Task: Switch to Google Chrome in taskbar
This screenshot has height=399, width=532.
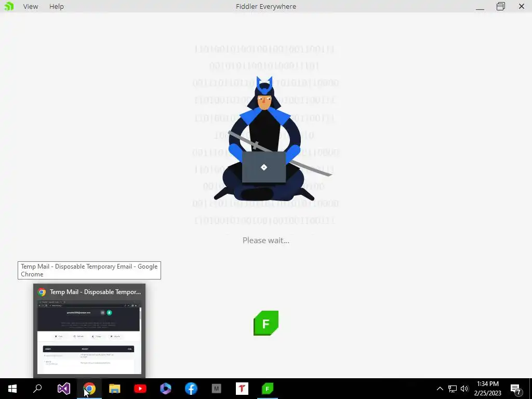Action: coord(89,389)
